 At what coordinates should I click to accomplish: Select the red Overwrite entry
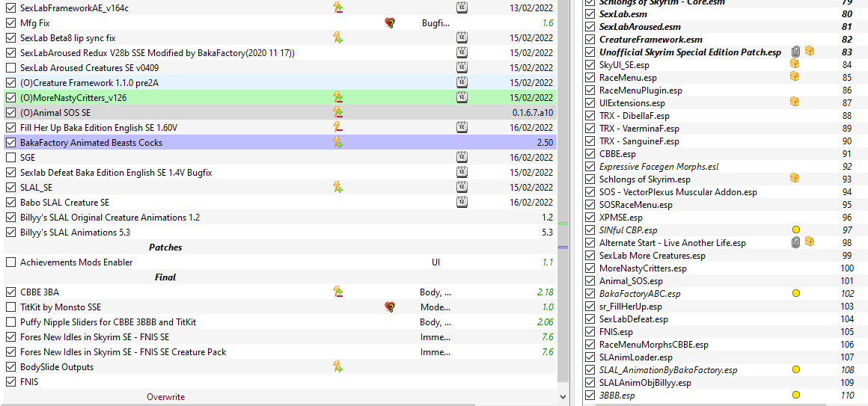(165, 396)
